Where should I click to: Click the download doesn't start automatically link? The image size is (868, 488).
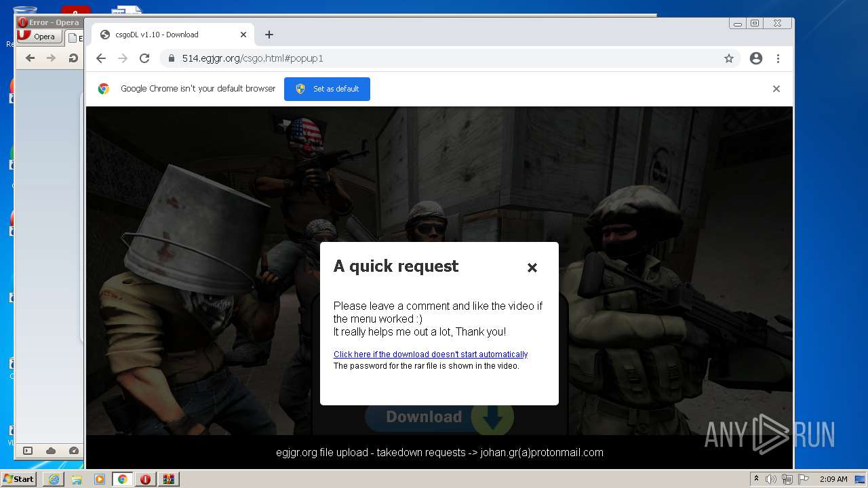point(431,354)
